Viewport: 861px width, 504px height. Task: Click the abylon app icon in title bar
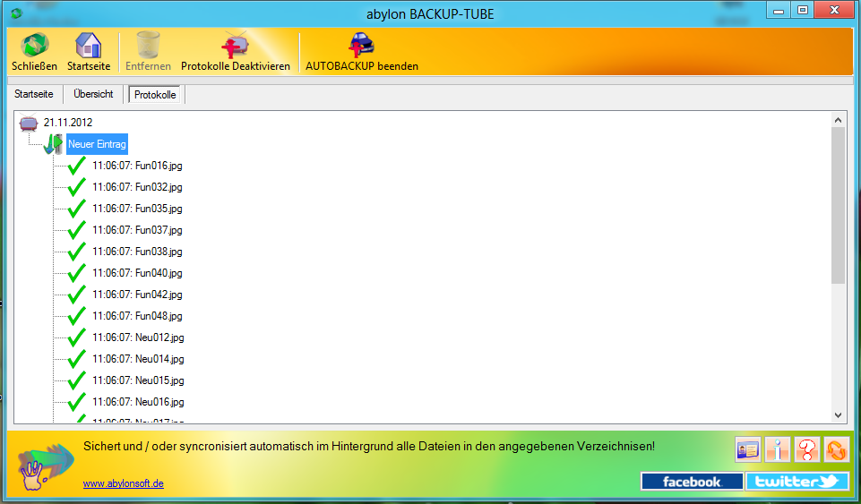[16, 13]
